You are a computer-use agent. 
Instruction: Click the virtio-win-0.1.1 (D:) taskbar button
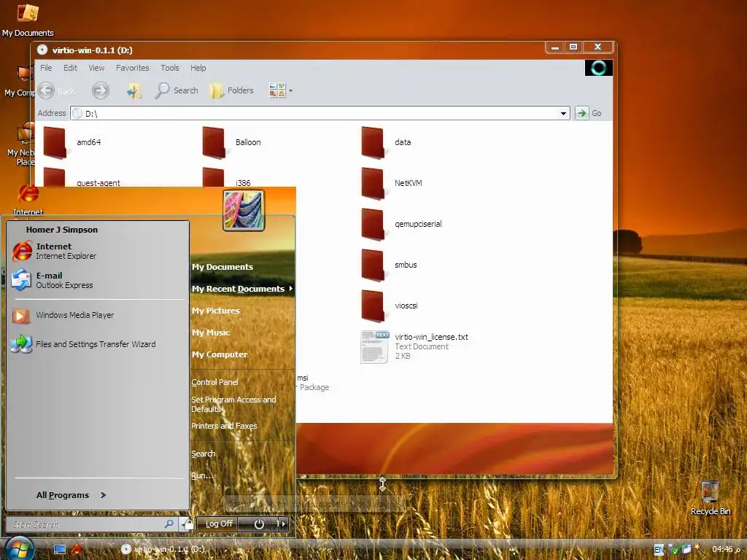pos(164,549)
